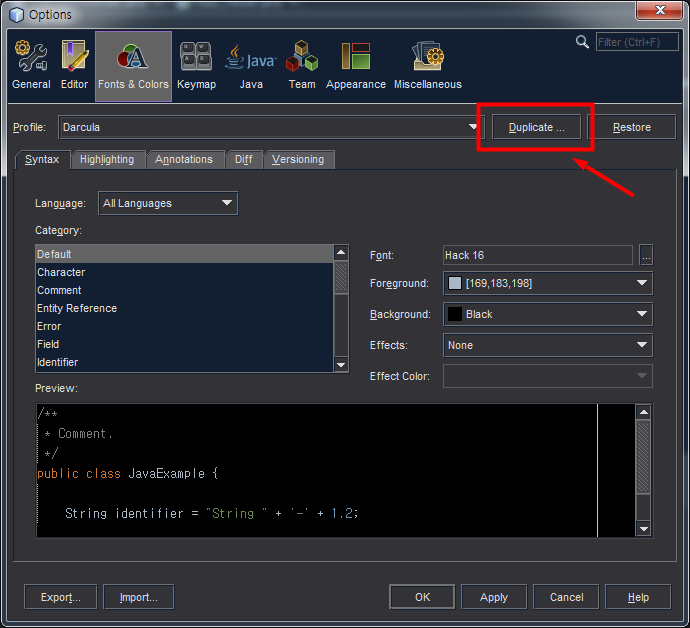Select the Fonts & Colors category
This screenshot has height=628, width=690.
(133, 66)
